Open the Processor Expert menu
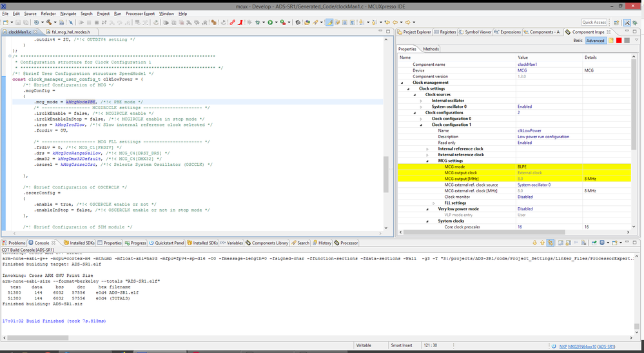Screen dimensions: 644x353 click(141, 13)
